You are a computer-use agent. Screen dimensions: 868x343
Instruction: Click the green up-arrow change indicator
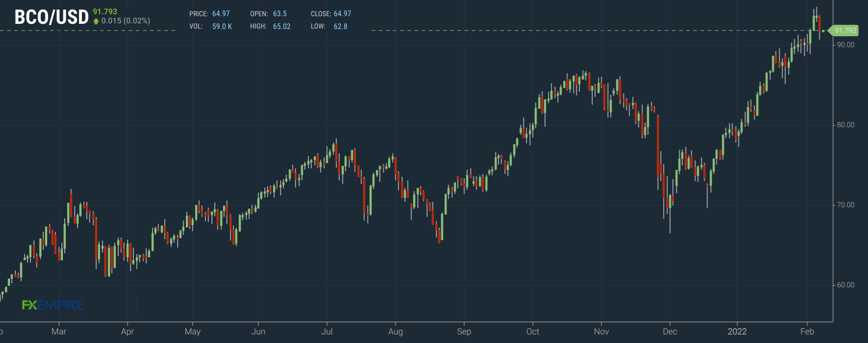pyautogui.click(x=96, y=21)
